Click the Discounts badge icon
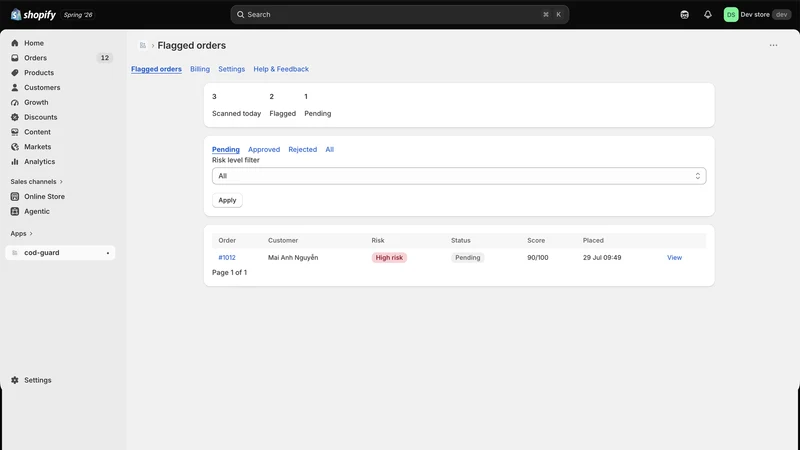Screen dimensions: 800x450 (x=15, y=117)
